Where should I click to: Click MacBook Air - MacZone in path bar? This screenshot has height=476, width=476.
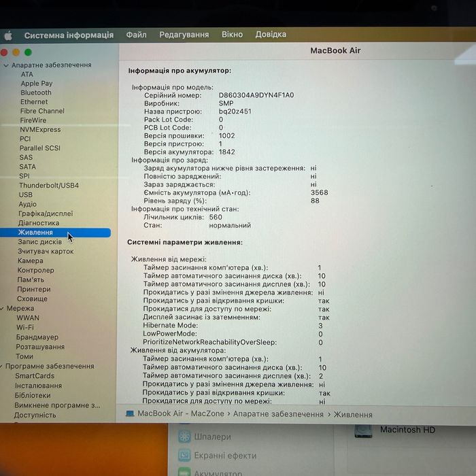[x=181, y=413]
